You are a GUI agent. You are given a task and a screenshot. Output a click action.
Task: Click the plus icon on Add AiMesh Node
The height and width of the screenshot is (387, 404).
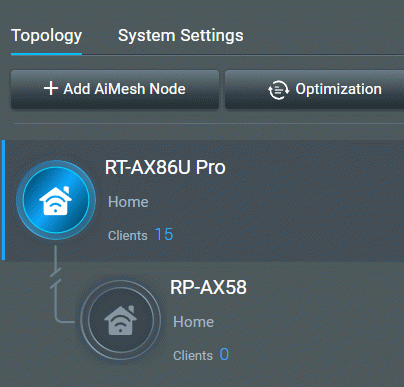point(51,89)
